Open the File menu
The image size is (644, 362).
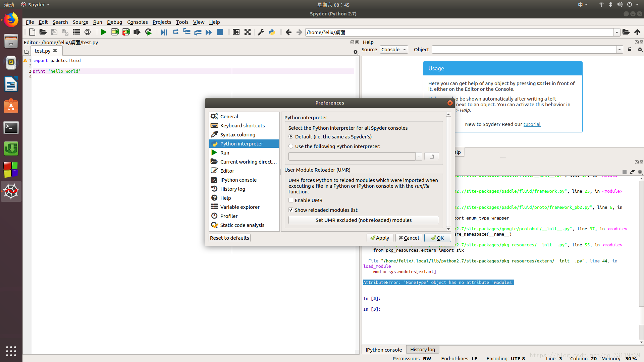[30, 22]
